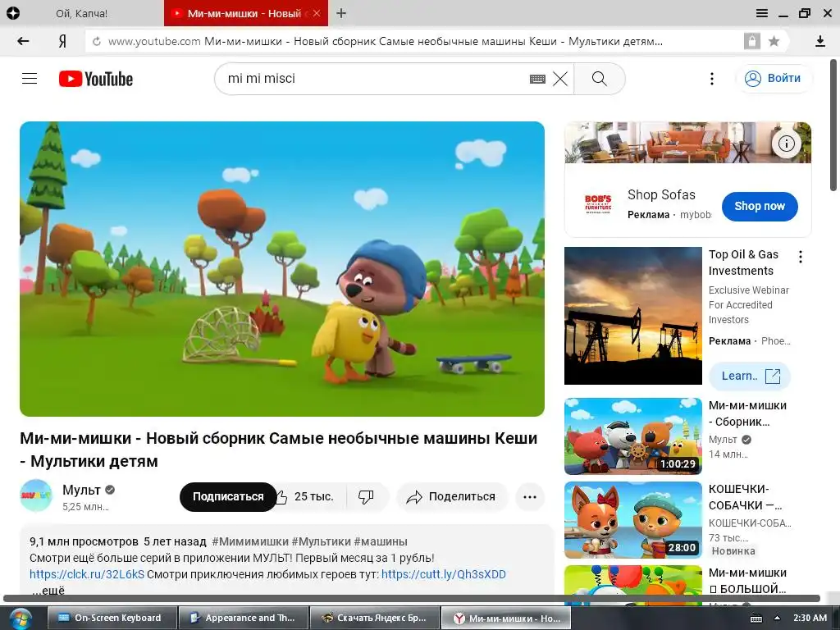This screenshot has height=630, width=840.
Task: Click the Learn.. ad button
Action: point(750,376)
